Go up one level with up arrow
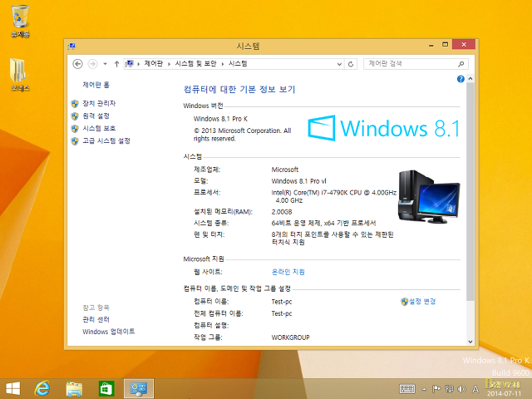The width and height of the screenshot is (532, 399). click(116, 64)
